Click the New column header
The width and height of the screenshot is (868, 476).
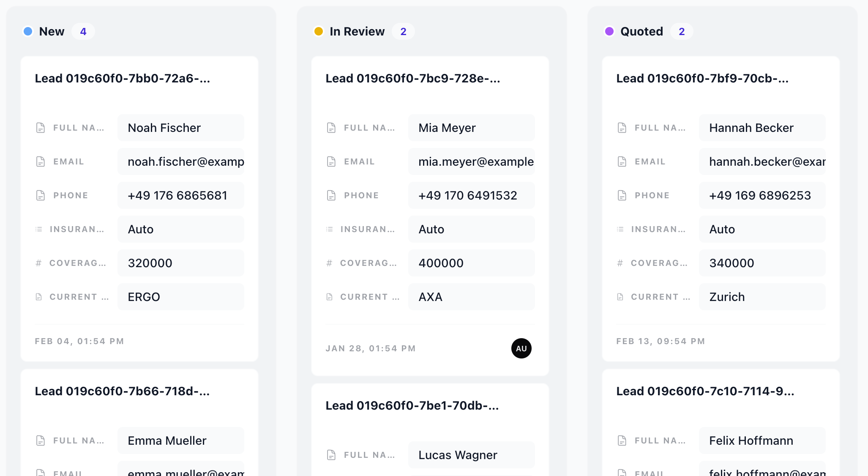(x=52, y=31)
